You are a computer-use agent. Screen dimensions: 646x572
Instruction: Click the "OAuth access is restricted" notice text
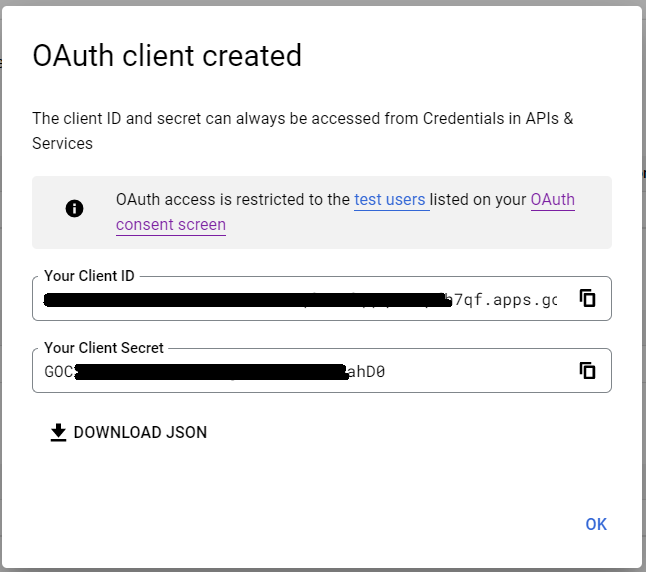pyautogui.click(x=232, y=199)
